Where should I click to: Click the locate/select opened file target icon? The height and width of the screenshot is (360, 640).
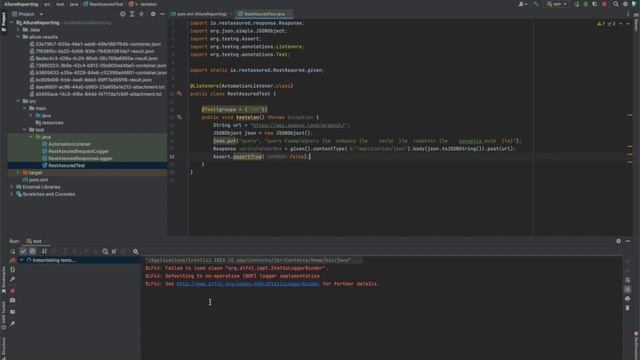point(122,14)
